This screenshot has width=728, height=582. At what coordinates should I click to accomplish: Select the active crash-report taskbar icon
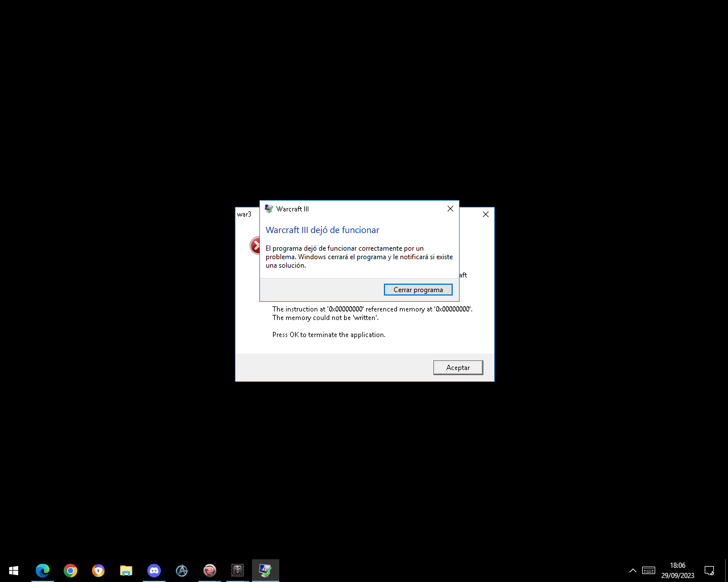pyautogui.click(x=266, y=570)
